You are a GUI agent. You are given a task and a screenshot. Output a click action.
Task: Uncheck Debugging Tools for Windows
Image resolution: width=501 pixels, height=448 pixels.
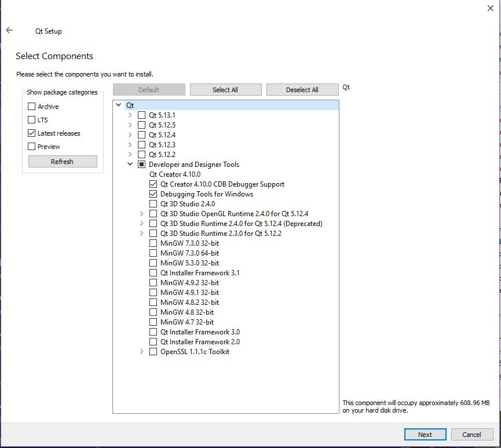(x=153, y=194)
